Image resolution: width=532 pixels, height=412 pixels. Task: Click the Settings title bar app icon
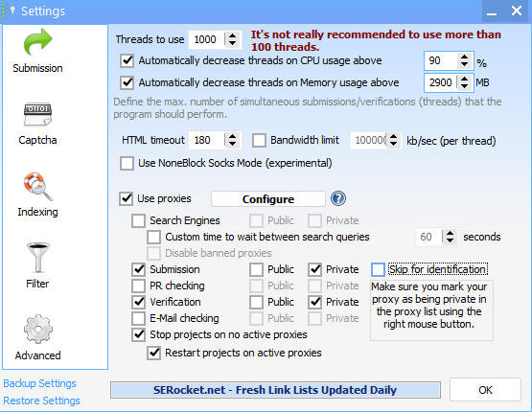(10, 11)
